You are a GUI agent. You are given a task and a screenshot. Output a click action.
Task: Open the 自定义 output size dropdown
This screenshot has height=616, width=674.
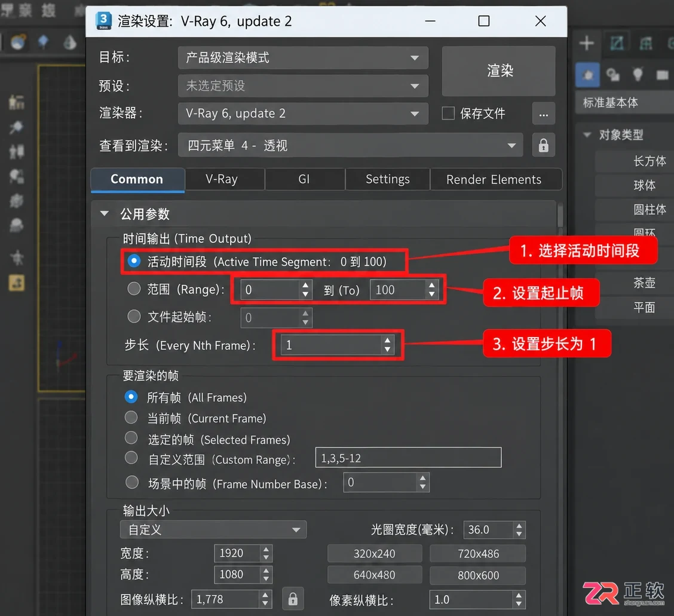point(214,529)
